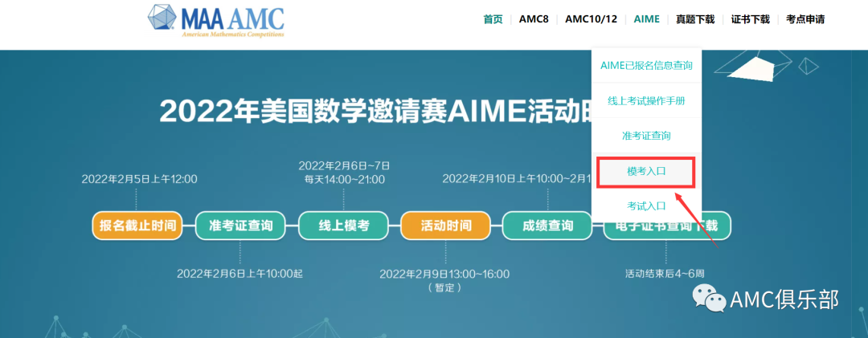Click the 线上模考 timeline button
The image size is (868, 338).
coord(343,226)
